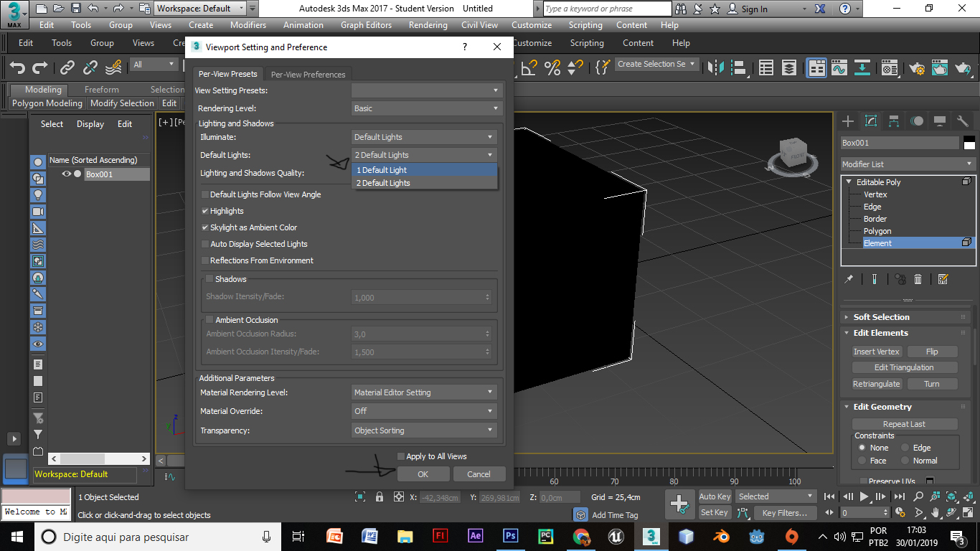This screenshot has width=980, height=551.
Task: Click the Remove Modifier trash icon
Action: pos(918,279)
